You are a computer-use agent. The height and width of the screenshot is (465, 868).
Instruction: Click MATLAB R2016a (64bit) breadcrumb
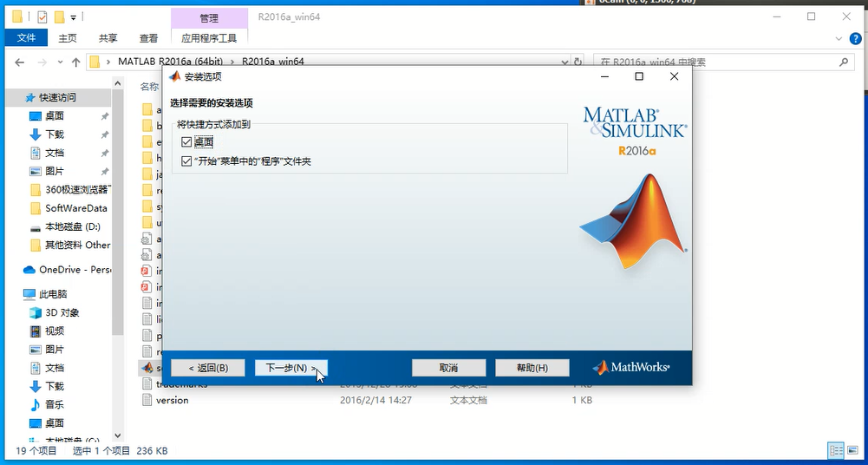[x=170, y=62]
